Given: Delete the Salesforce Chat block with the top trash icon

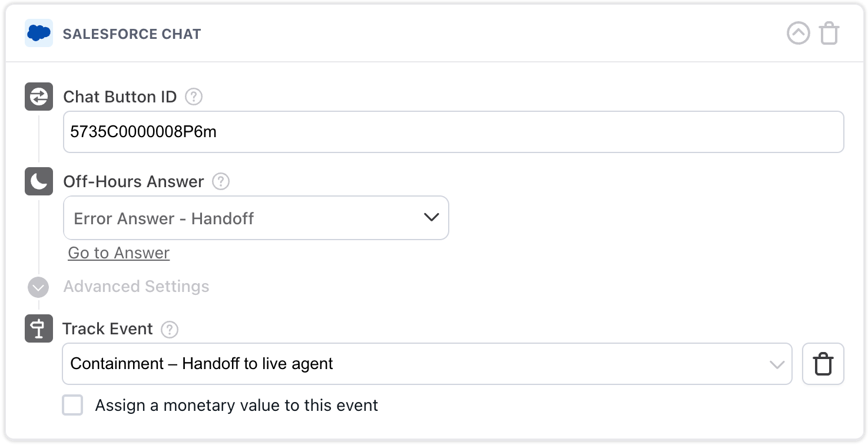Looking at the screenshot, I should point(829,34).
